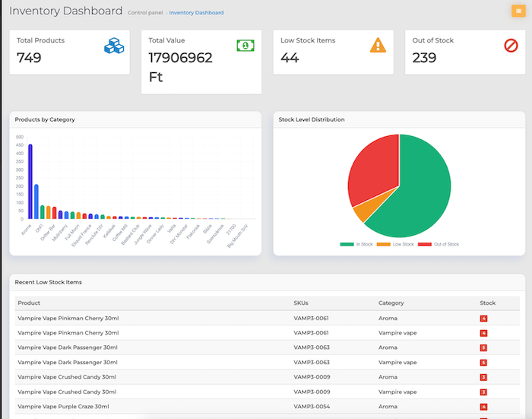The height and width of the screenshot is (419, 532).
Task: Open the Control panel breadcrumb
Action: pos(145,13)
